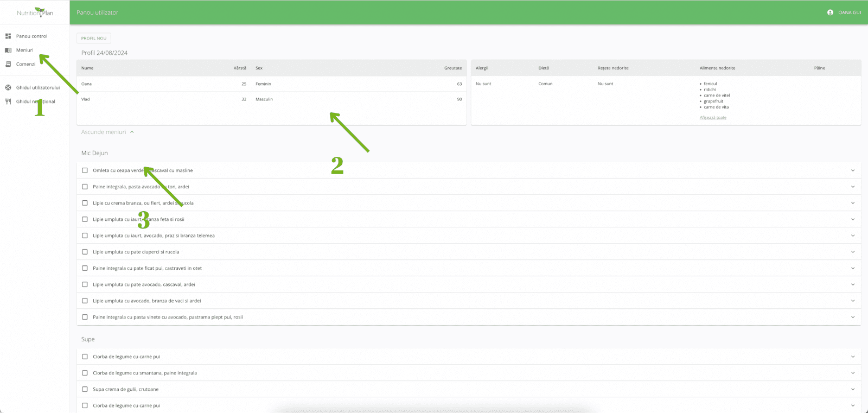Check Lipie umpluta cu pate avocado checkbox
This screenshot has width=868, height=413.
coord(85,284)
